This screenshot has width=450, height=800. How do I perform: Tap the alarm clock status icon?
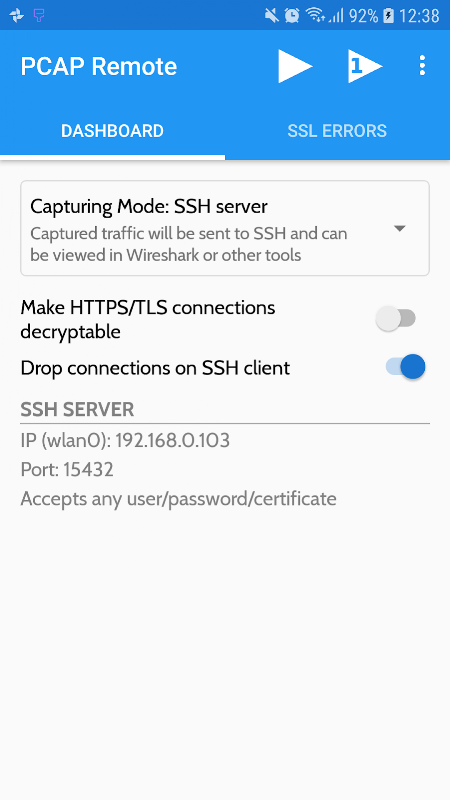tap(292, 16)
